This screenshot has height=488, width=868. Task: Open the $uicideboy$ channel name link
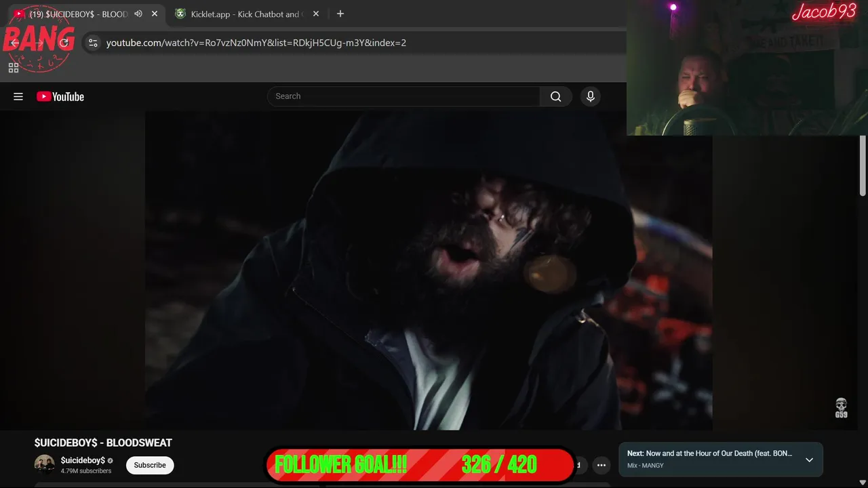(x=83, y=460)
